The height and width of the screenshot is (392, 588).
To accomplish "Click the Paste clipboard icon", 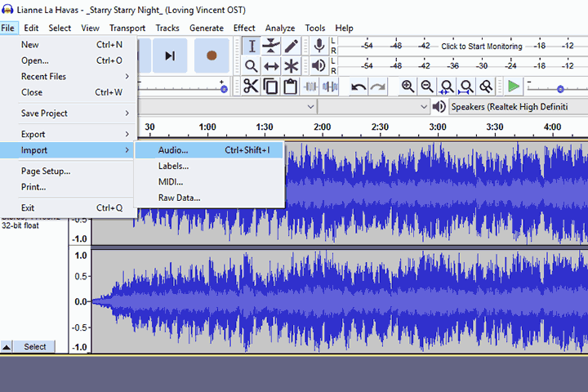I will [x=289, y=87].
